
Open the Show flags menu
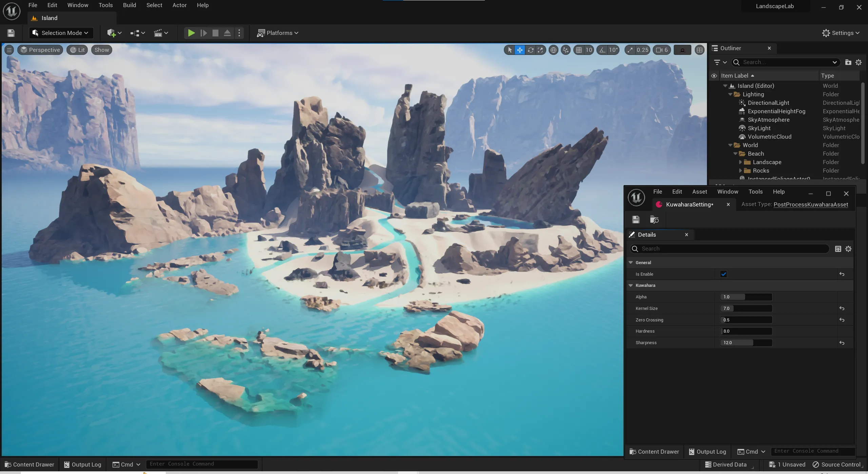pyautogui.click(x=102, y=50)
